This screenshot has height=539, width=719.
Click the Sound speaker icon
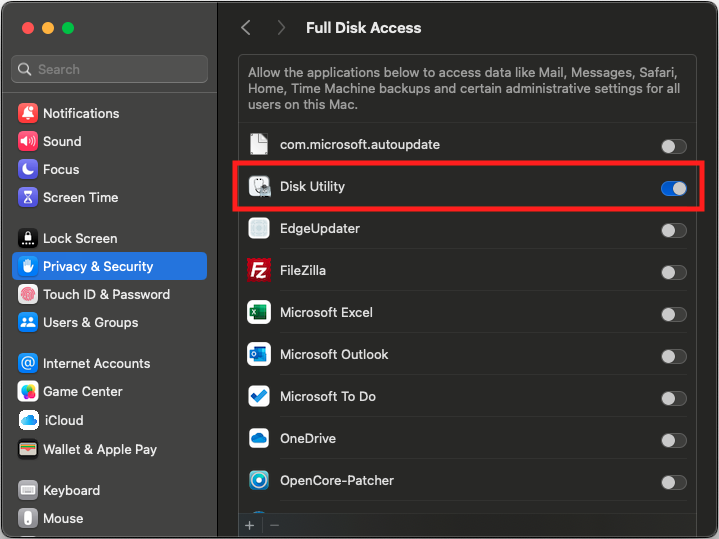pos(28,141)
